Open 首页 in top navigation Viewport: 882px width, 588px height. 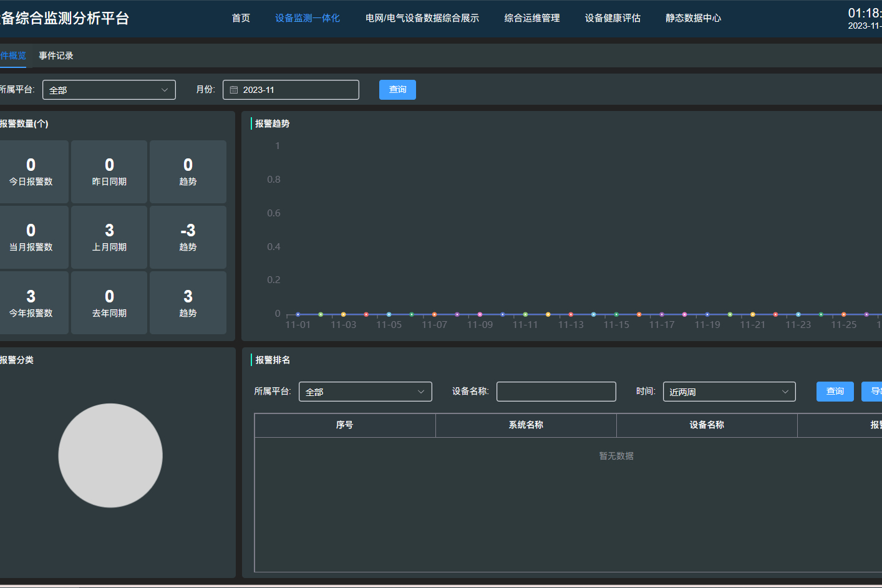click(x=241, y=18)
